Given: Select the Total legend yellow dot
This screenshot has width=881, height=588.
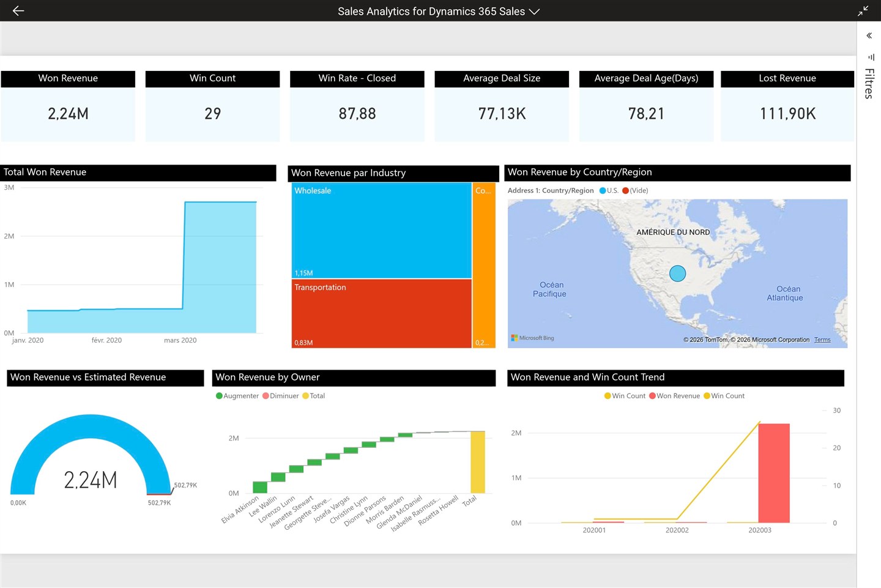Looking at the screenshot, I should point(305,396).
